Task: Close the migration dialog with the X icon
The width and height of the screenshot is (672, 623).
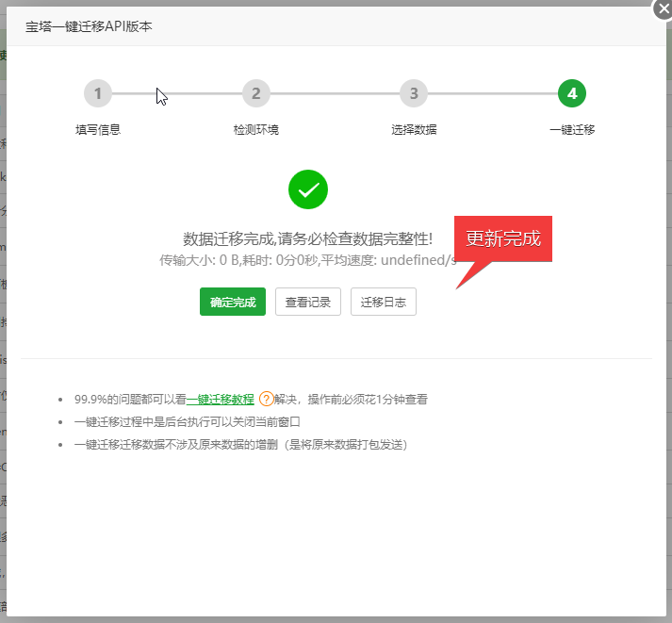Action: pos(662,9)
